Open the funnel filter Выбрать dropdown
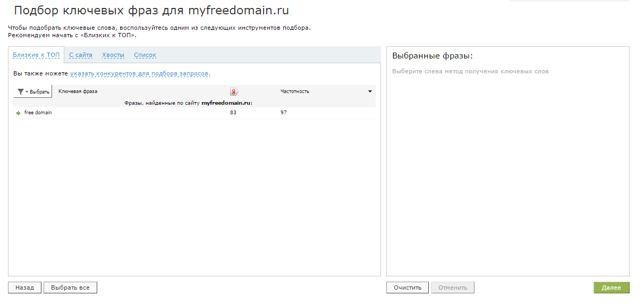The width and height of the screenshot is (644, 304). [x=33, y=91]
